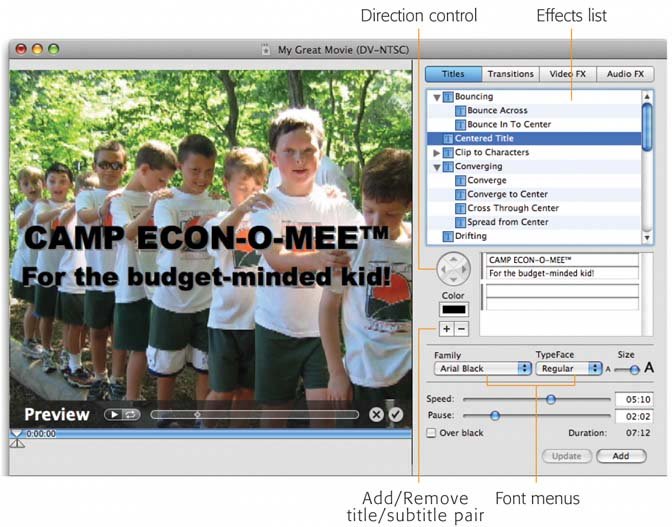Expand the Clip to Characters group
Viewport: 672px width, 527px height.
437,153
